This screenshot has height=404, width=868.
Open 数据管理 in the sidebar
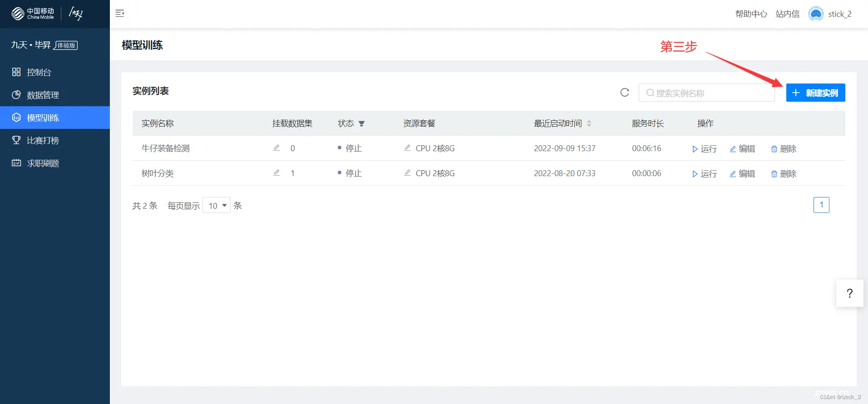(55, 95)
